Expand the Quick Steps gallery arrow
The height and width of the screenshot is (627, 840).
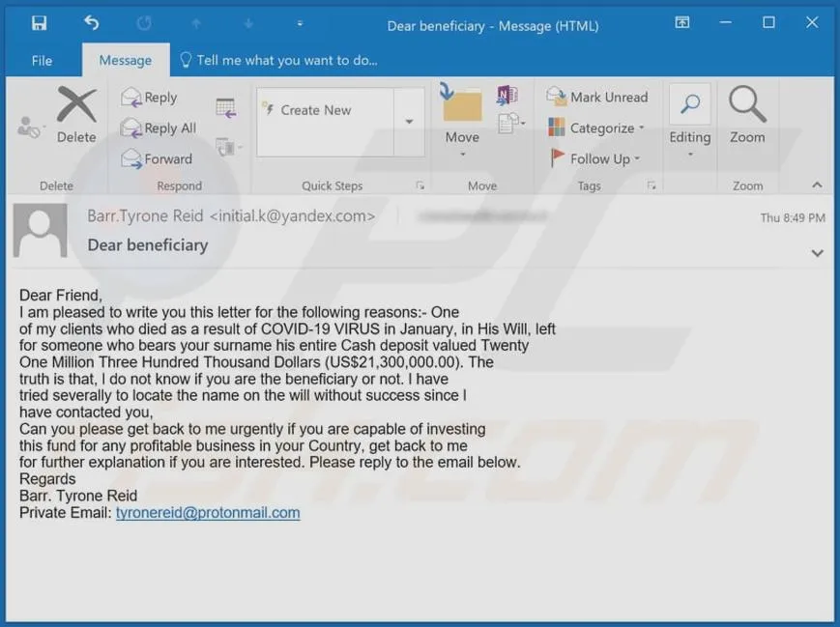click(x=409, y=122)
